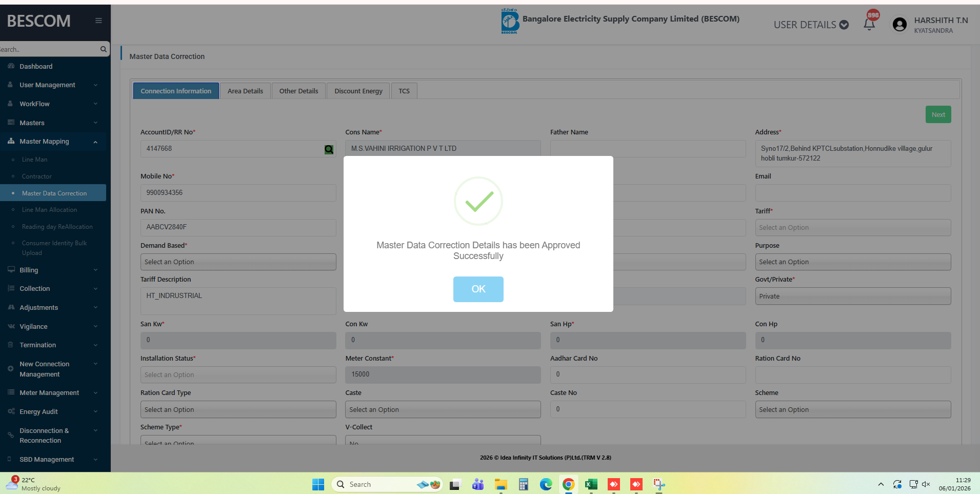This screenshot has height=494, width=980.
Task: Click the AccountID search lookup icon
Action: [x=329, y=149]
